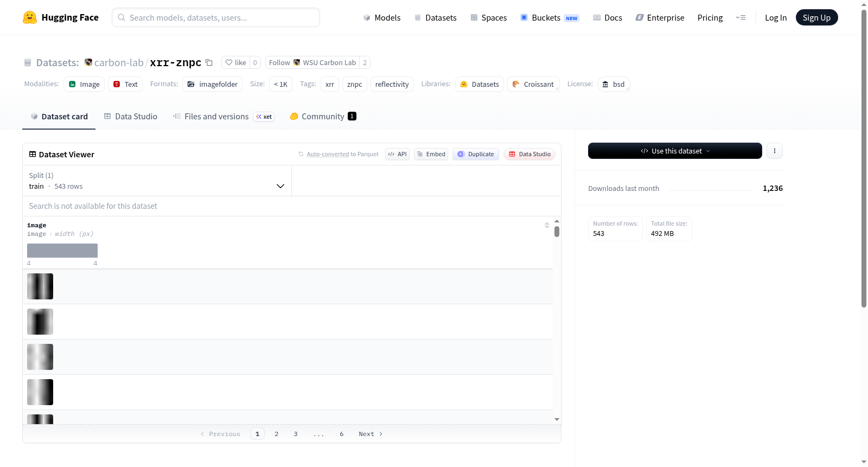Copy dataset name with the copy icon
868x467 pixels.
pos(209,62)
